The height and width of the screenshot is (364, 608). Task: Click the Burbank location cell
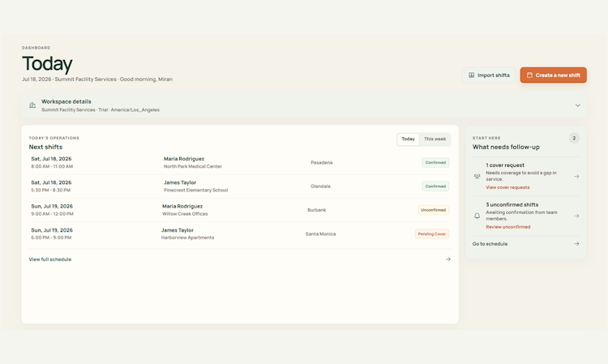click(317, 210)
